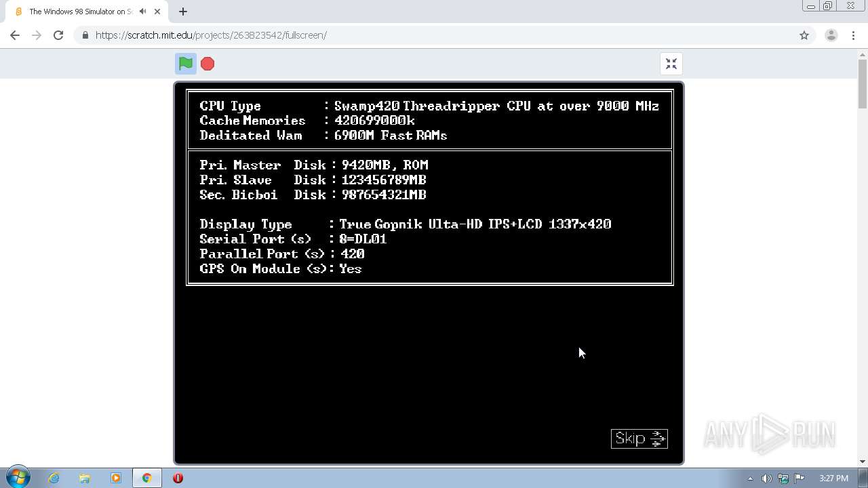
Task: Click the page vertical scrollbar thumb
Action: click(x=863, y=83)
